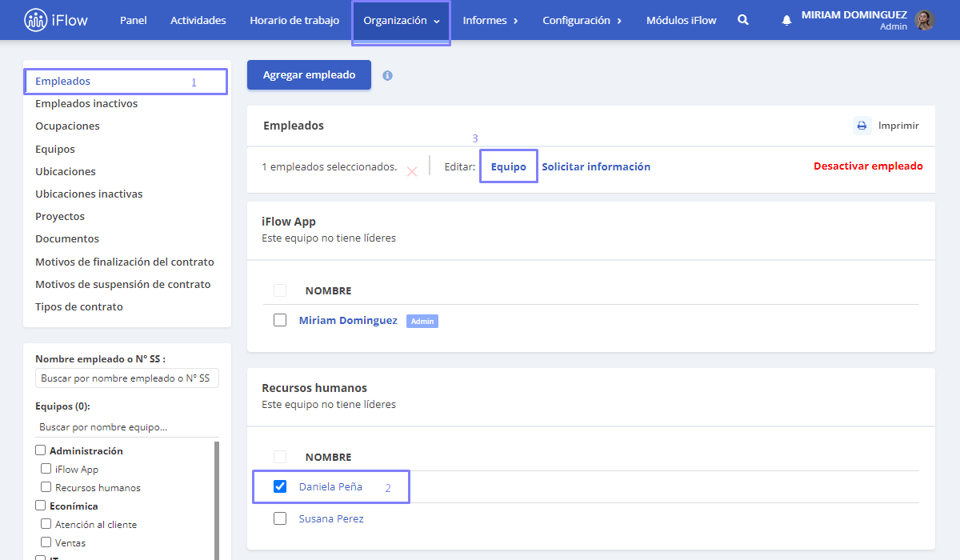This screenshot has width=960, height=560.
Task: Check the Susana Perez checkbox
Action: (x=280, y=518)
